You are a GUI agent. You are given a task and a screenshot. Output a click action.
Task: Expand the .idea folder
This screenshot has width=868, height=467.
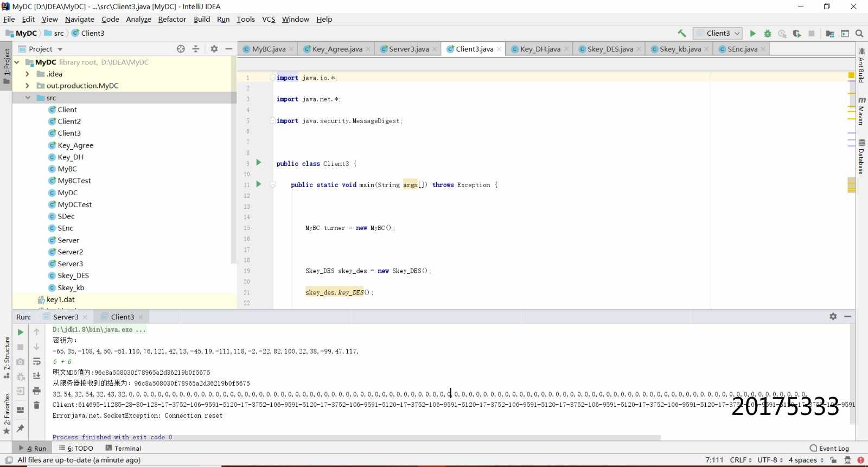(x=27, y=74)
